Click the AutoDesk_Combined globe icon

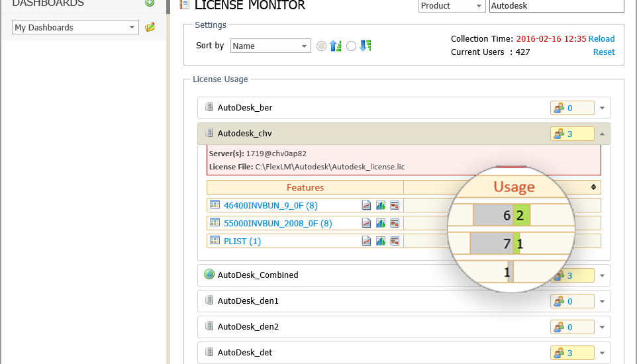click(x=209, y=274)
